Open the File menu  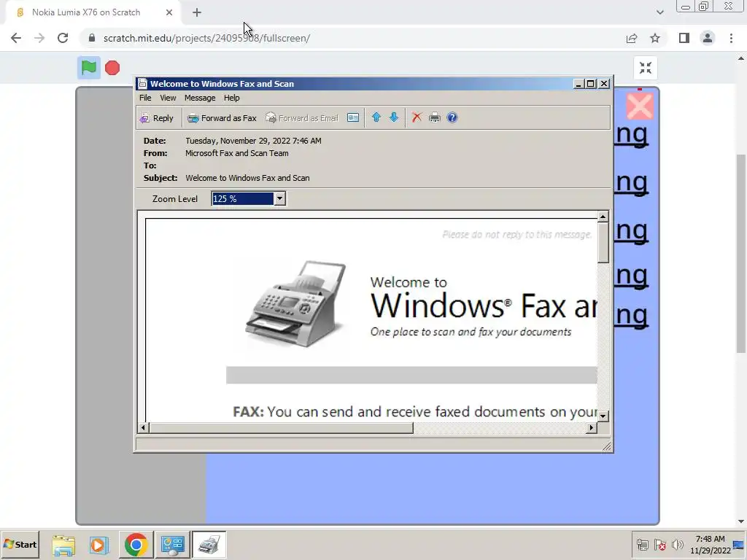[145, 98]
